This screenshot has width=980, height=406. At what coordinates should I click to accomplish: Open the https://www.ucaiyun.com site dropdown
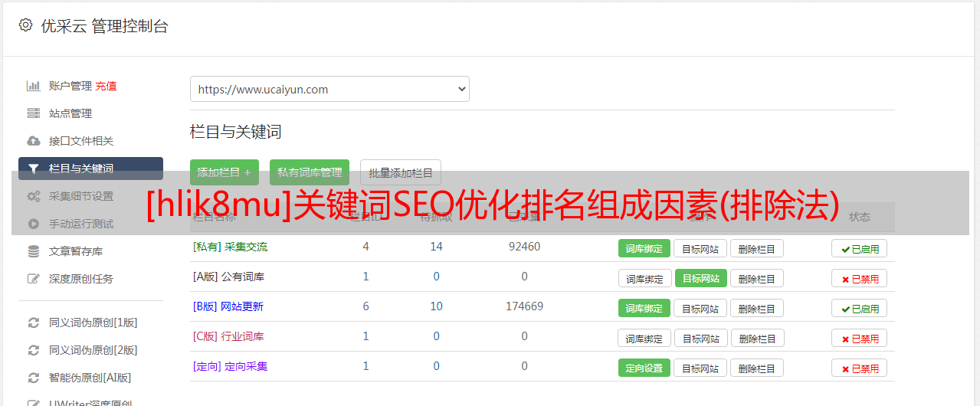point(329,89)
